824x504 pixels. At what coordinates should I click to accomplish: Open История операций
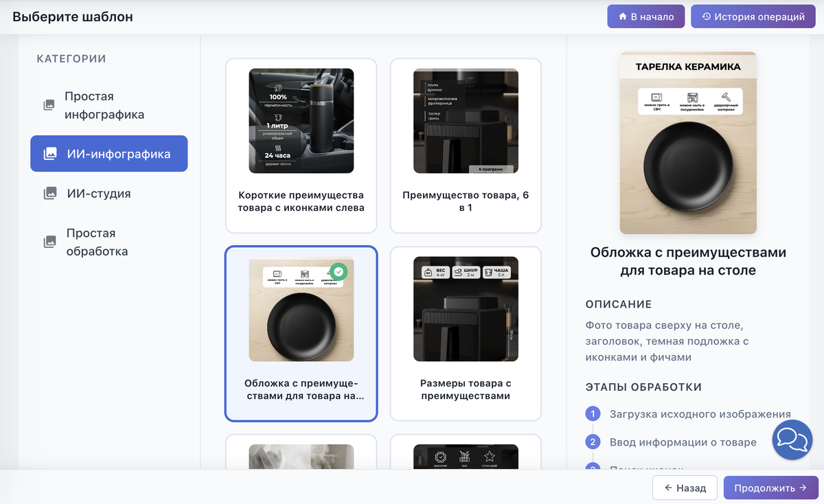click(753, 16)
